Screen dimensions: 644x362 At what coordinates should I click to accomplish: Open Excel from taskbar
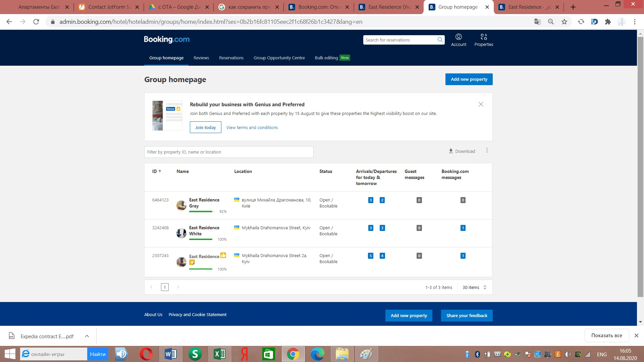(x=220, y=354)
